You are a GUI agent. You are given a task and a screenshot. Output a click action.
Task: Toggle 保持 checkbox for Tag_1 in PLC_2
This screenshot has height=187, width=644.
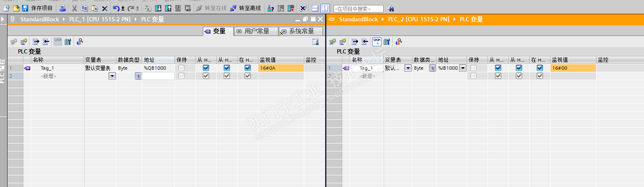473,68
